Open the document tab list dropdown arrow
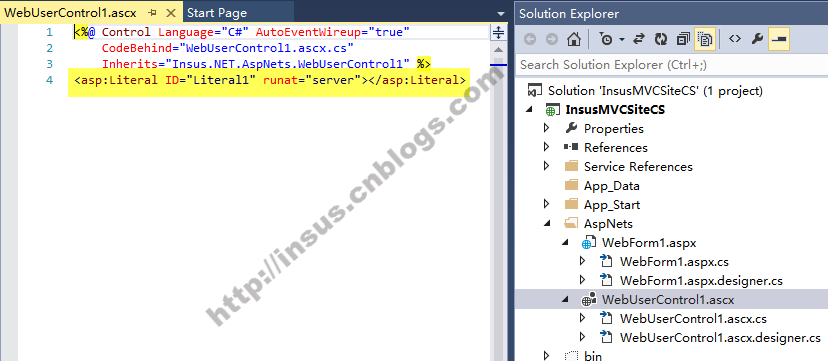 pos(501,13)
